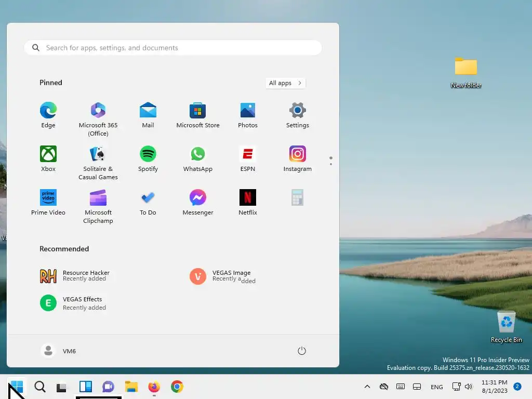Image resolution: width=532 pixels, height=399 pixels.
Task: Open Microsoft Store from pinned apps
Action: (198, 115)
